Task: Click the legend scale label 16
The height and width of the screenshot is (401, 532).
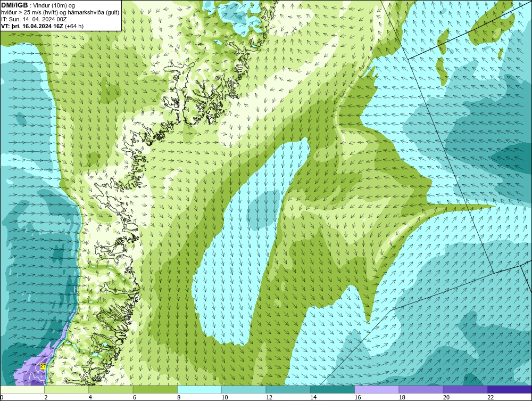Action: point(358,397)
